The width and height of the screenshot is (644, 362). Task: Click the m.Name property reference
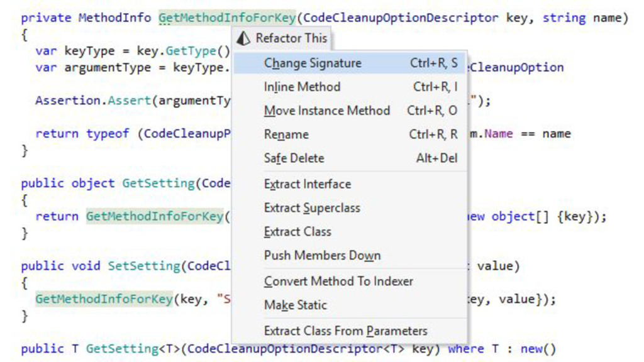(491, 134)
